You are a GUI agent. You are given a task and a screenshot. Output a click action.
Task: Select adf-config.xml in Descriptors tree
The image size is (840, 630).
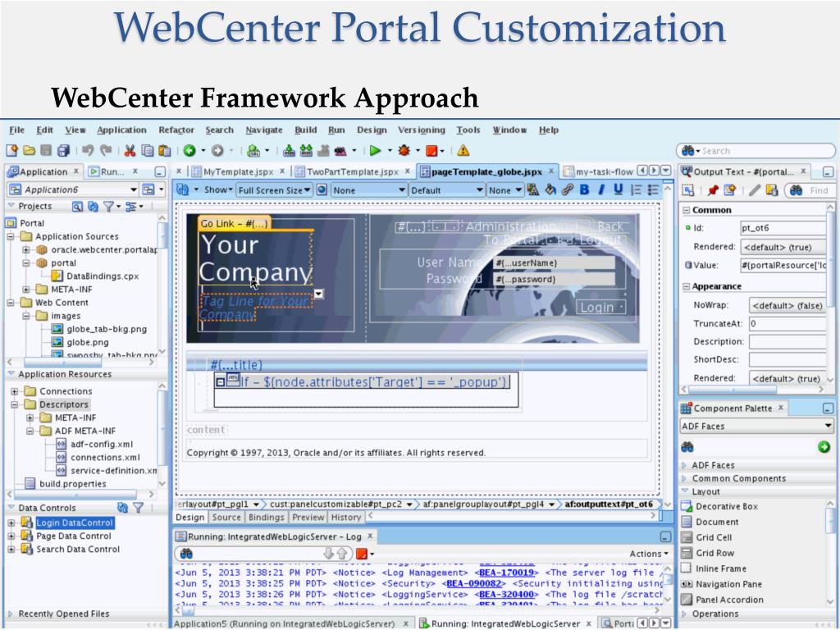click(101, 444)
